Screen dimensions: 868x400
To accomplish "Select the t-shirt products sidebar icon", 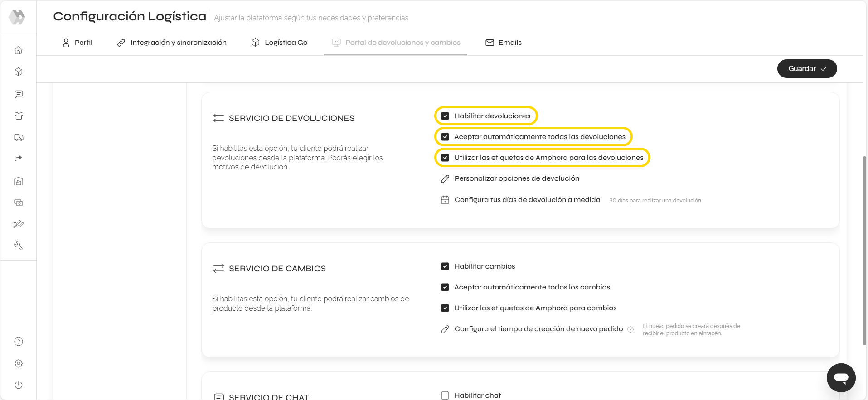I will pos(19,116).
